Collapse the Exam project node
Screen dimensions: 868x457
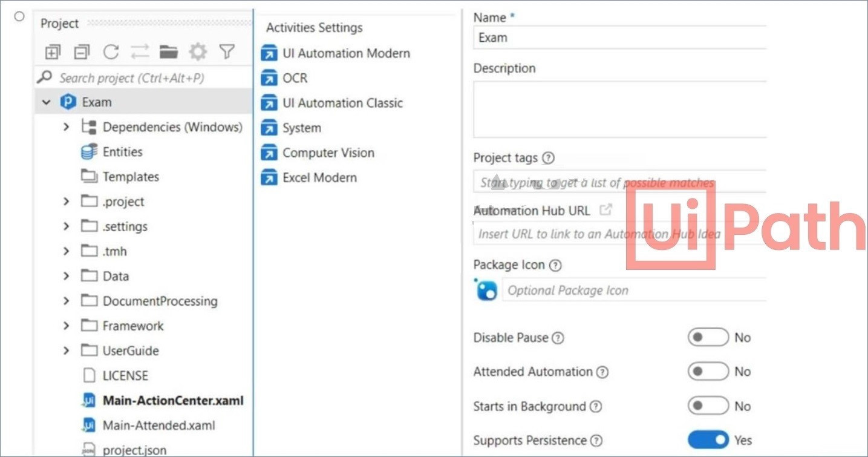pos(46,102)
